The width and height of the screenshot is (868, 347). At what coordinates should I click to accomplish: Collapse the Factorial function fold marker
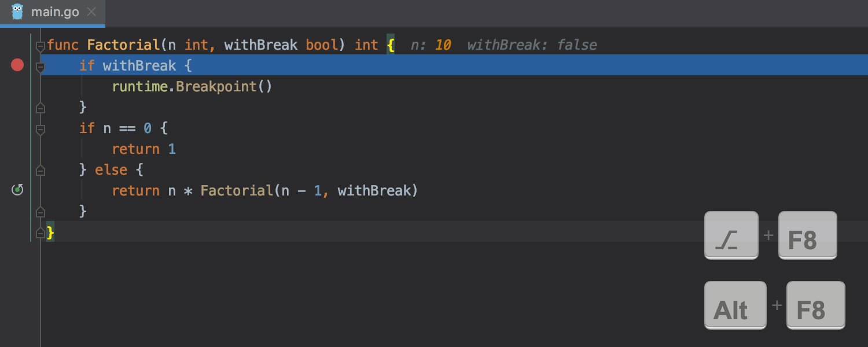tap(40, 46)
